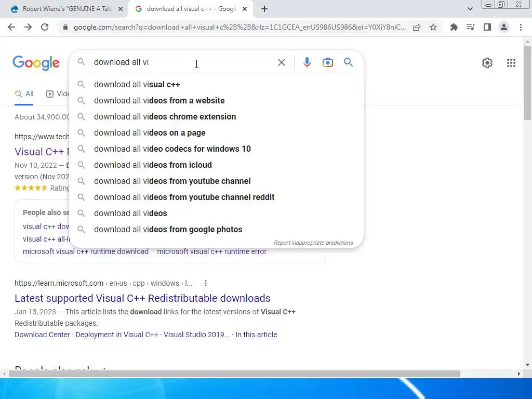
Task: Click the scroll-left arrow of horizontal scrollbar
Action: tap(4, 374)
